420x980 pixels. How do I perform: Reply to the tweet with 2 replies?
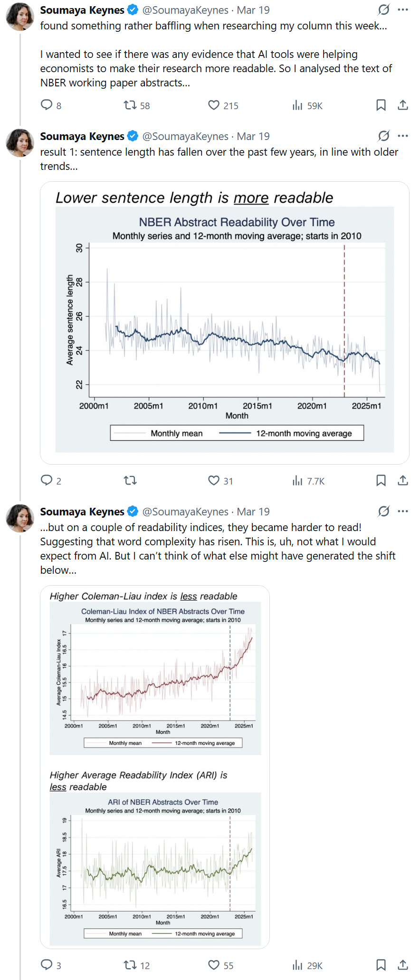[x=47, y=480]
